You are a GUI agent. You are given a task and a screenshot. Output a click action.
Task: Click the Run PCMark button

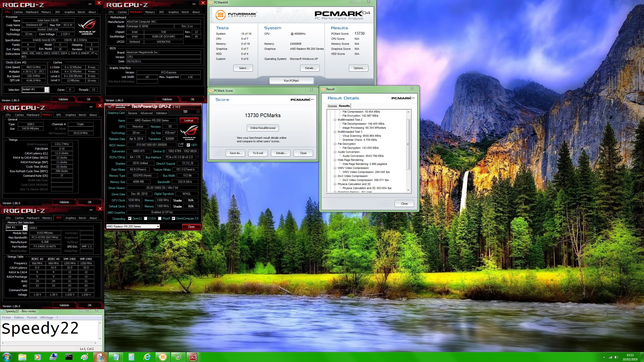[291, 81]
